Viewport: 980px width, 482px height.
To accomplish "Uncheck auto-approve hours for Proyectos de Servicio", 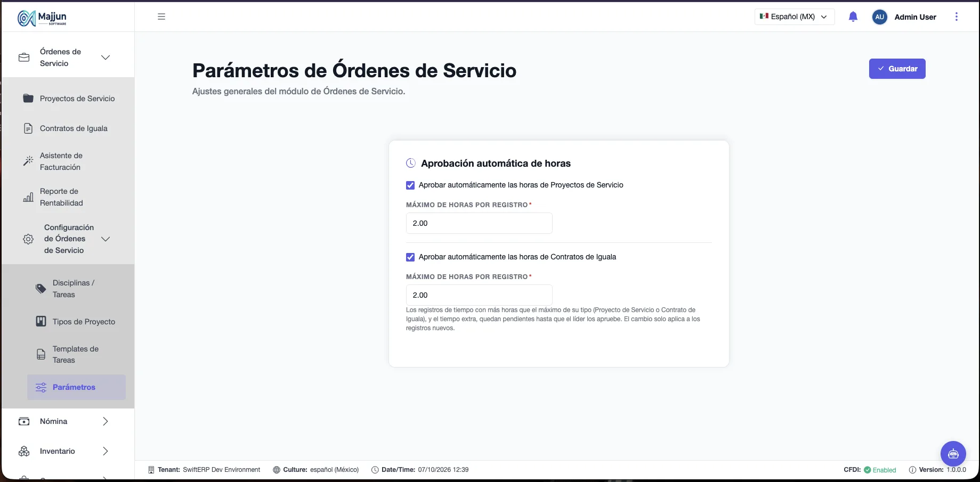I will [410, 185].
